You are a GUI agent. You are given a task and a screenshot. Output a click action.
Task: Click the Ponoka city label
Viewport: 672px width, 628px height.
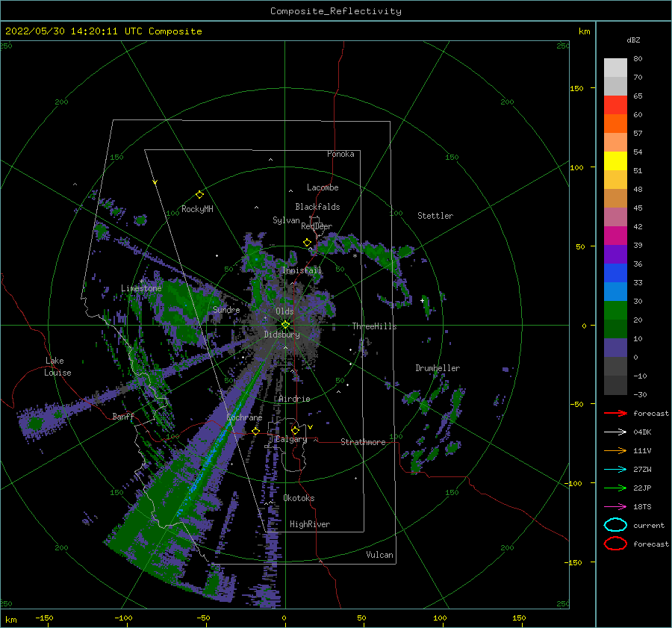tap(340, 154)
